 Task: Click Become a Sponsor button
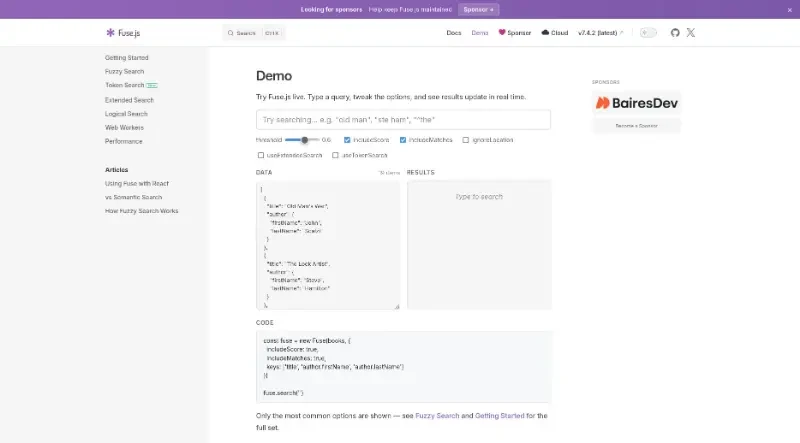click(636, 126)
